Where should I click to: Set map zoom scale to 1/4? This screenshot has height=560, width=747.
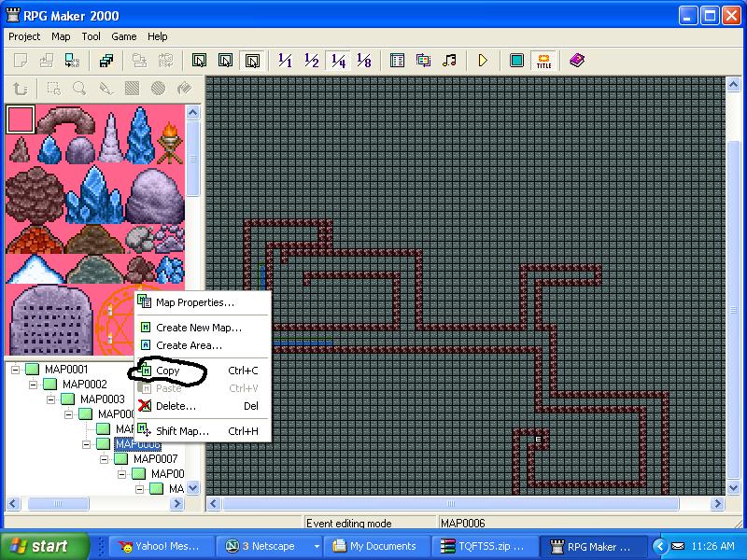coord(338,61)
